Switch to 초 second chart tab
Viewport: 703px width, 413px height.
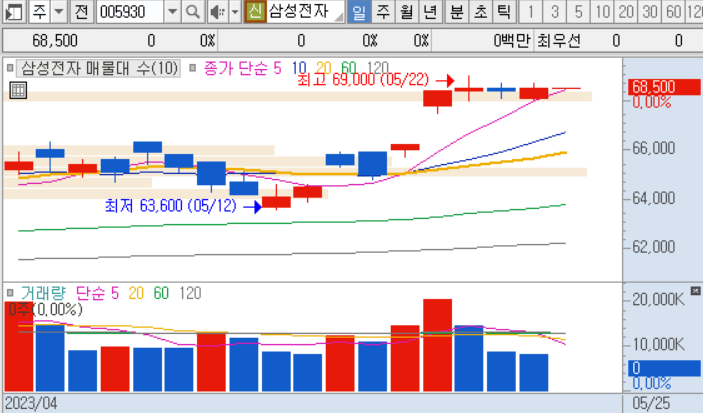click(481, 12)
